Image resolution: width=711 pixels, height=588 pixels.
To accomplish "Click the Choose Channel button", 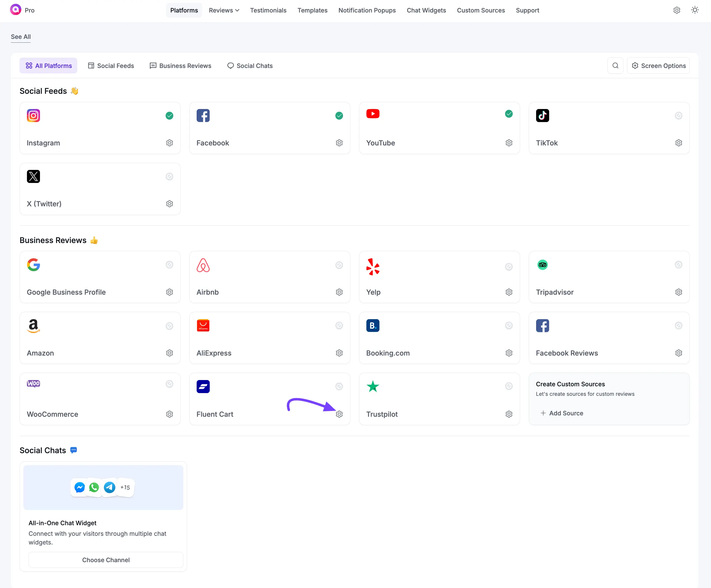I will (106, 560).
